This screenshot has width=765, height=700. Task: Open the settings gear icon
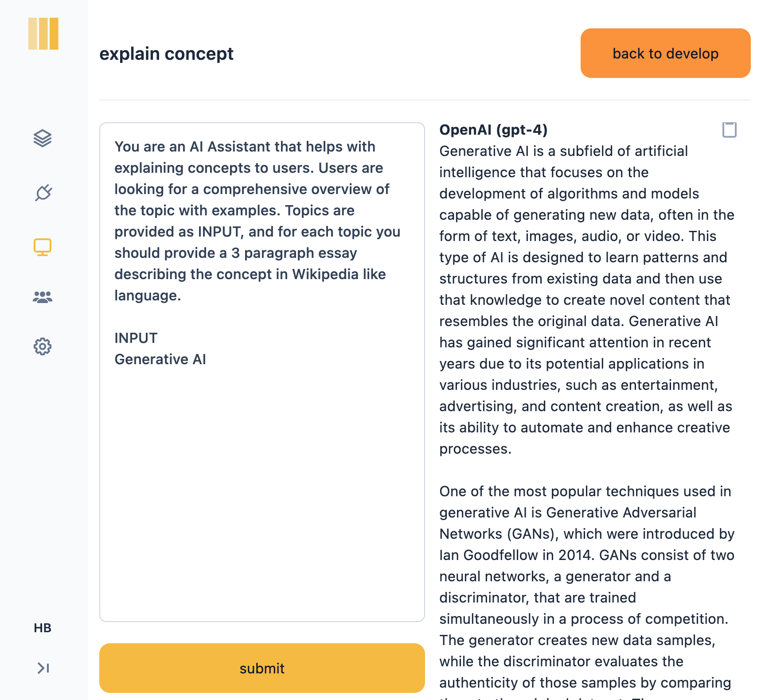[43, 346]
